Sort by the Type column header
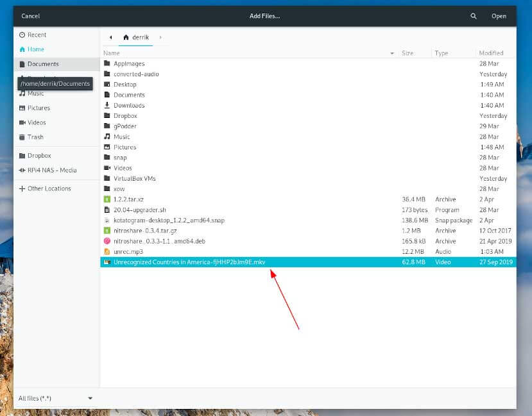 pos(454,53)
